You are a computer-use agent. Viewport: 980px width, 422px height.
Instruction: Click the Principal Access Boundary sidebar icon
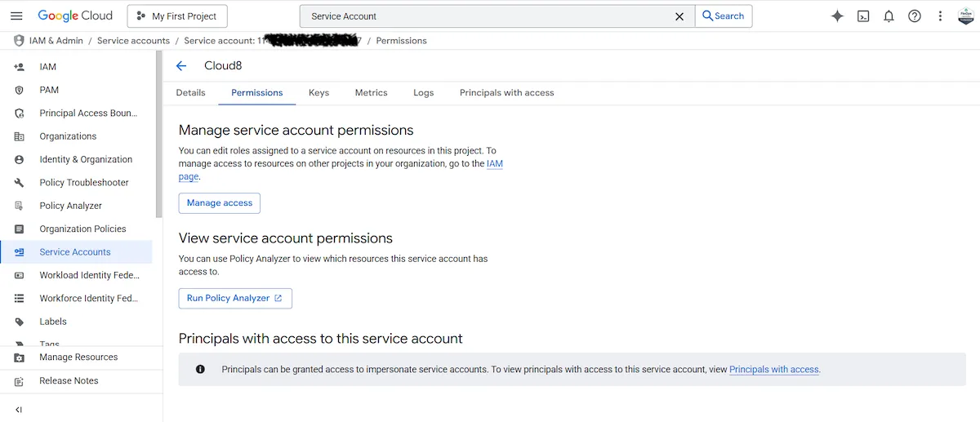point(19,113)
